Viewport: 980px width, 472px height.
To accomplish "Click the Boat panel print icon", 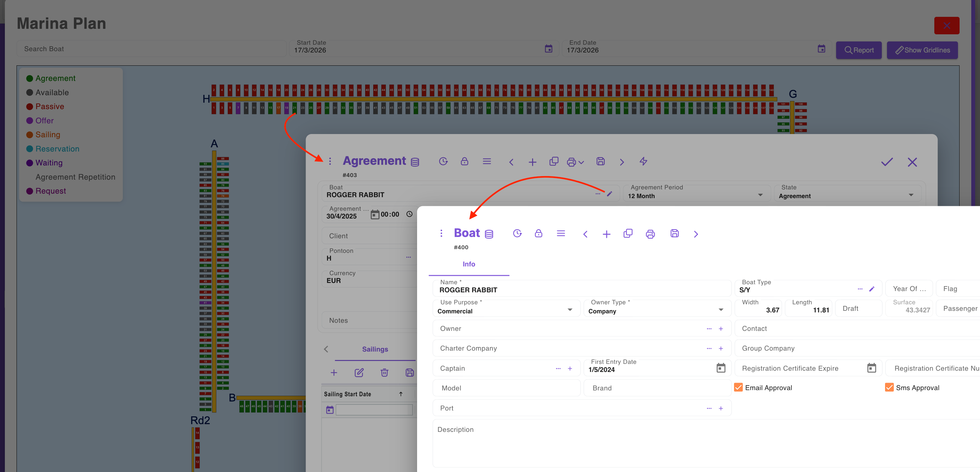I will [x=650, y=234].
